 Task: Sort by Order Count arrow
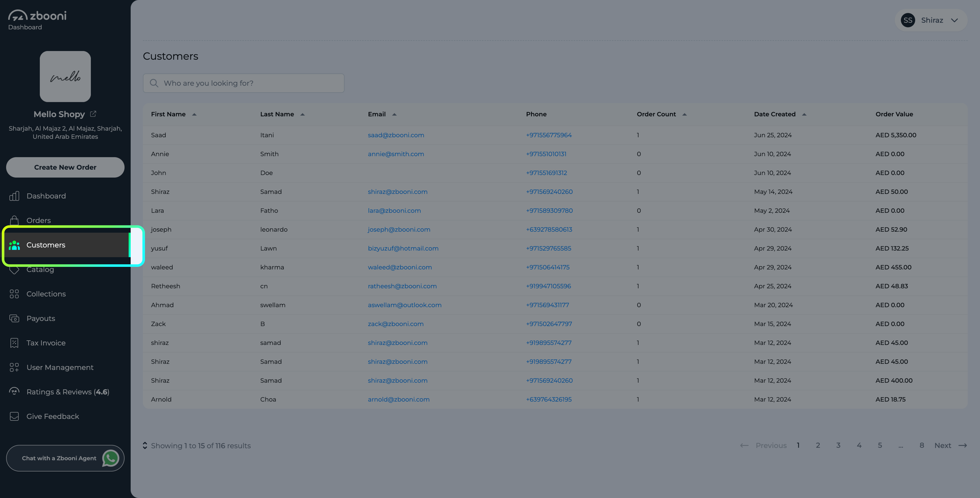tap(684, 114)
